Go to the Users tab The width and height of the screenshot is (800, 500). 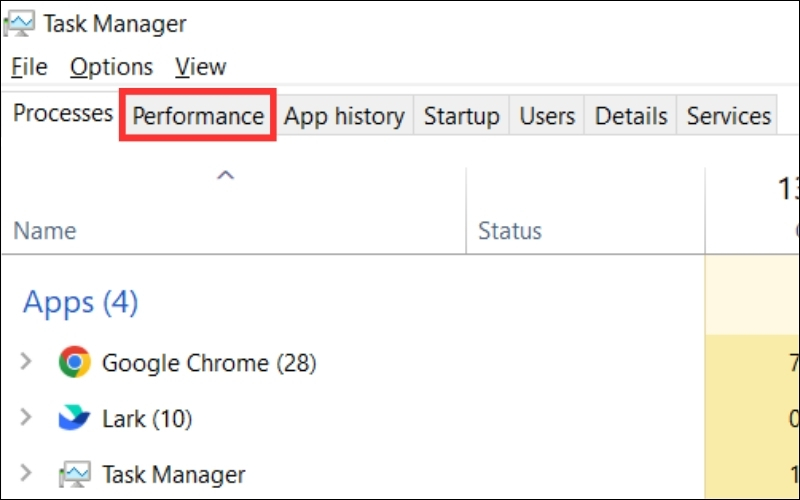tap(547, 116)
